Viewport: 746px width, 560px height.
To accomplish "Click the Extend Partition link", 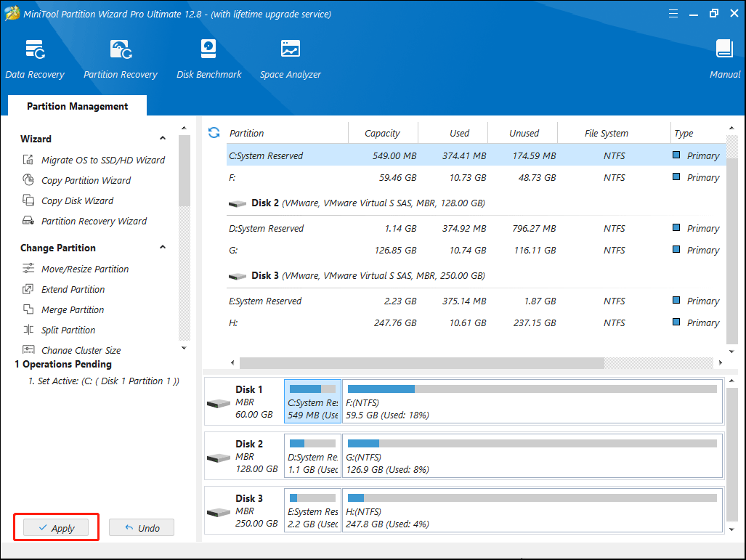I will 73,289.
